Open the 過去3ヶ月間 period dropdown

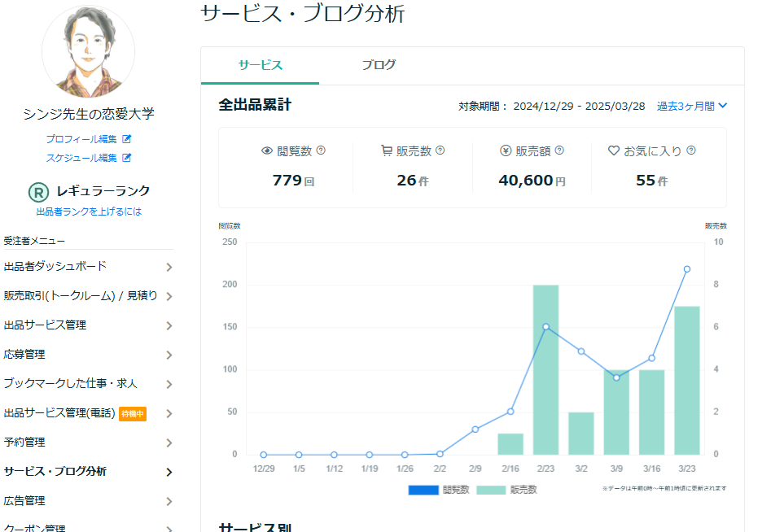tap(692, 106)
